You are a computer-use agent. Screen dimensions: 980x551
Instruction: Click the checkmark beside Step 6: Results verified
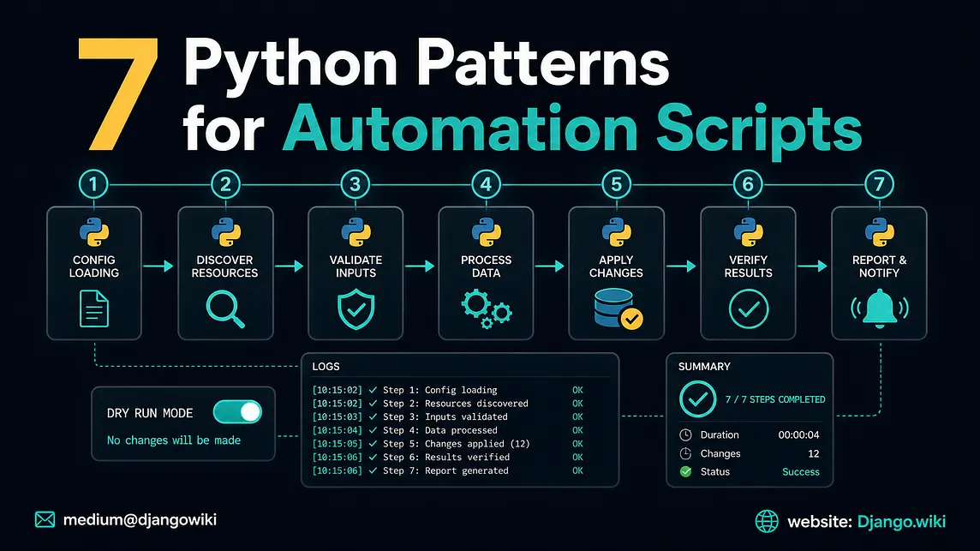[x=373, y=458]
